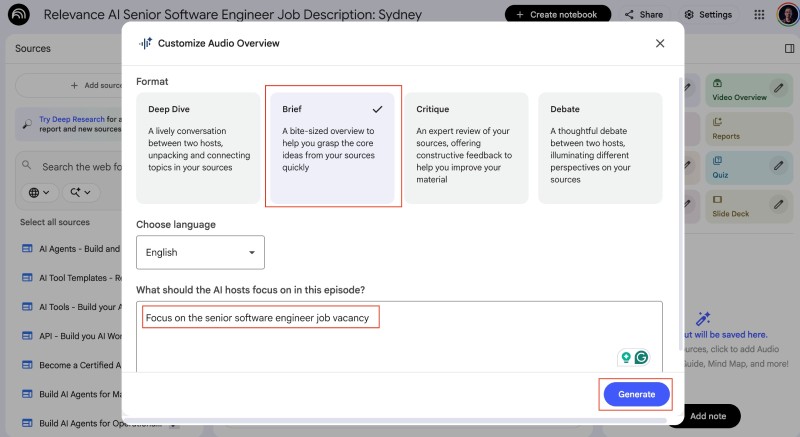800x437 pixels.
Task: Close the Customize Audio Overview dialog
Action: [x=660, y=43]
